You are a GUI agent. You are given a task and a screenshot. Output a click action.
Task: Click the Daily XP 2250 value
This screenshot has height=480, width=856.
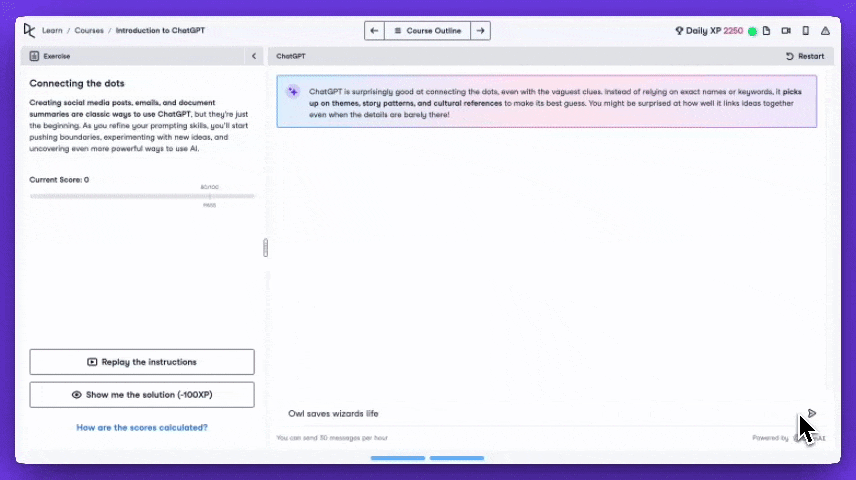tap(733, 31)
